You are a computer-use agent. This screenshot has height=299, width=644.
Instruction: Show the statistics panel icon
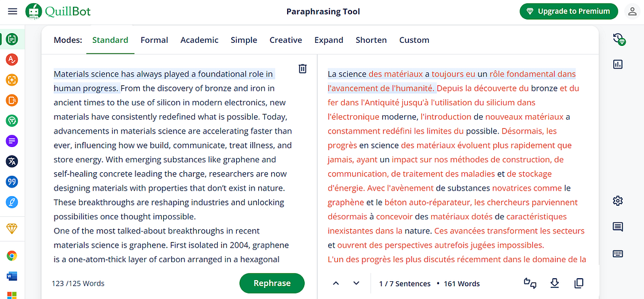tap(618, 64)
